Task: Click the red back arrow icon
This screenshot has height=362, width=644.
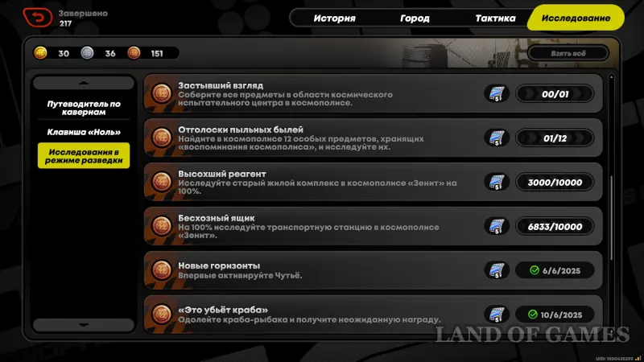Action: pyautogui.click(x=38, y=18)
